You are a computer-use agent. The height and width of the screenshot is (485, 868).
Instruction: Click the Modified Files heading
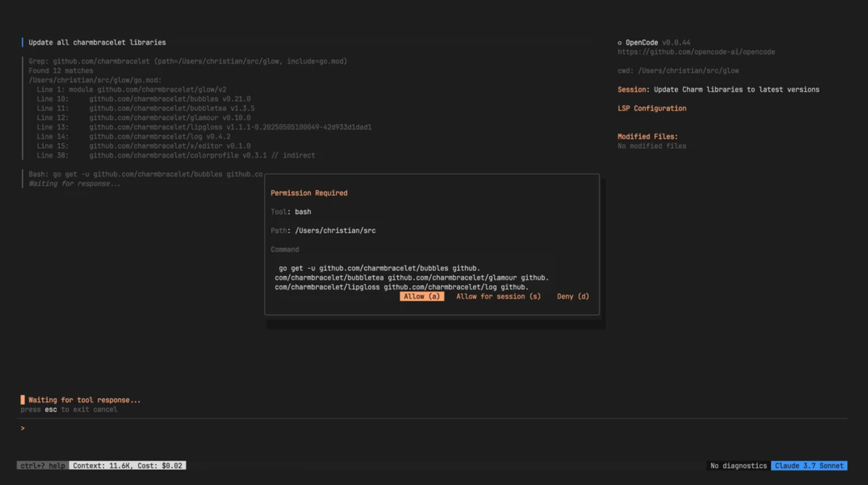click(x=647, y=137)
